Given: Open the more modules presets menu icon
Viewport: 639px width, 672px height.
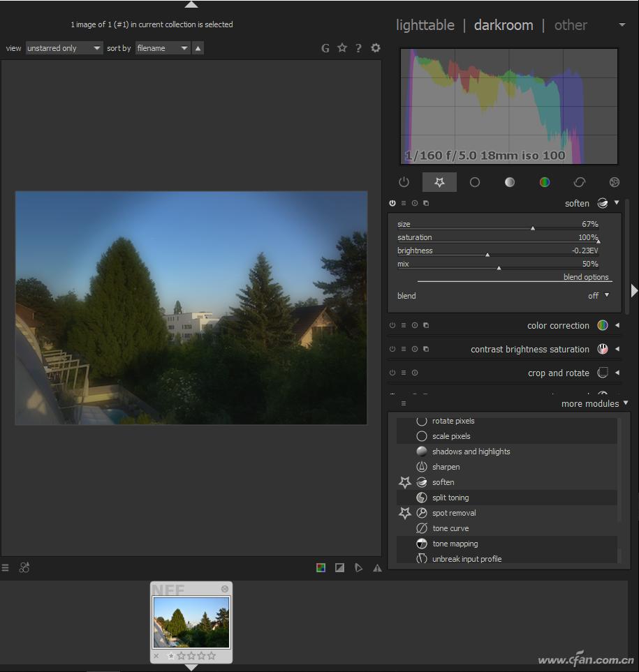Looking at the screenshot, I should (x=404, y=403).
